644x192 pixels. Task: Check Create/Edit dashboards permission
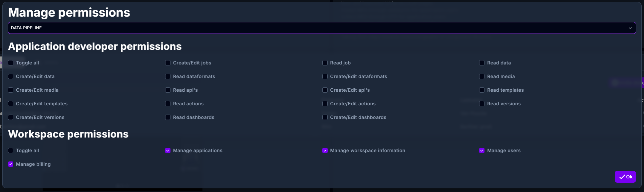[x=325, y=117]
